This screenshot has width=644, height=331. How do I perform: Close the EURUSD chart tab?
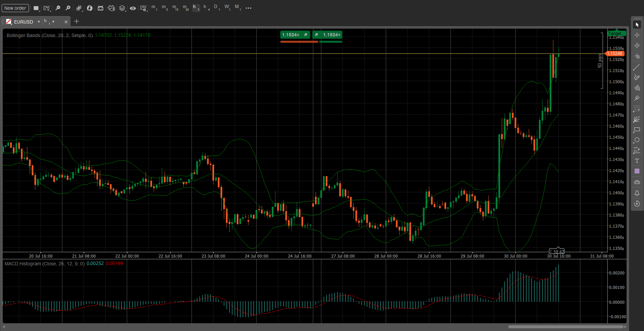(x=66, y=22)
